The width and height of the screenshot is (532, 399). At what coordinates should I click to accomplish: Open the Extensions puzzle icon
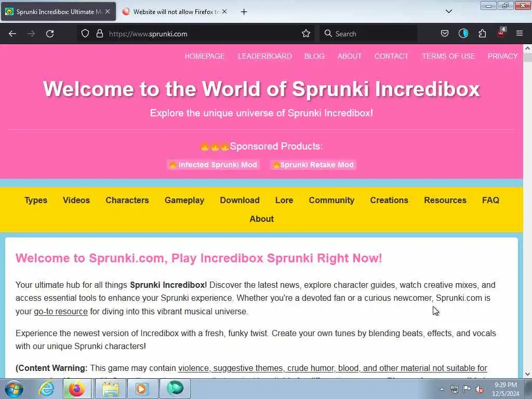pyautogui.click(x=482, y=34)
